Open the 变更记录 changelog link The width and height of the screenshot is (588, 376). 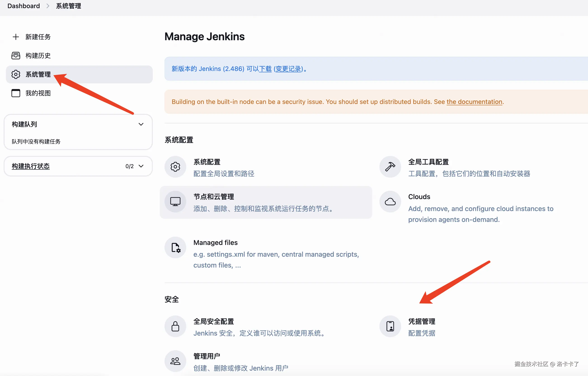click(x=288, y=69)
